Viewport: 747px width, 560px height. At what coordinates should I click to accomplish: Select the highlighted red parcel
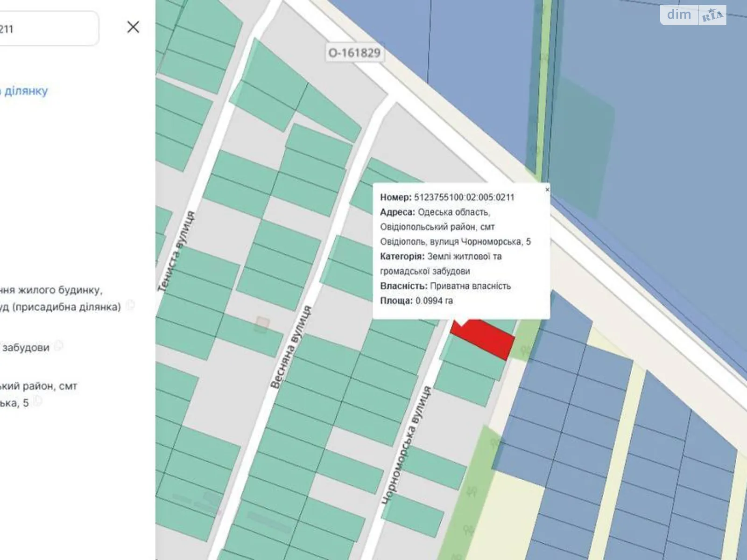[x=486, y=338]
